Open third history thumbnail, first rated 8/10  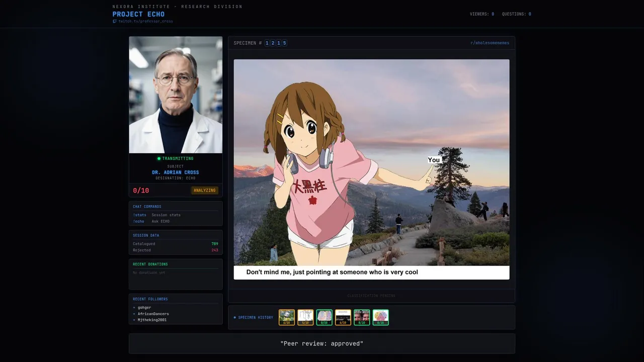coord(325,317)
